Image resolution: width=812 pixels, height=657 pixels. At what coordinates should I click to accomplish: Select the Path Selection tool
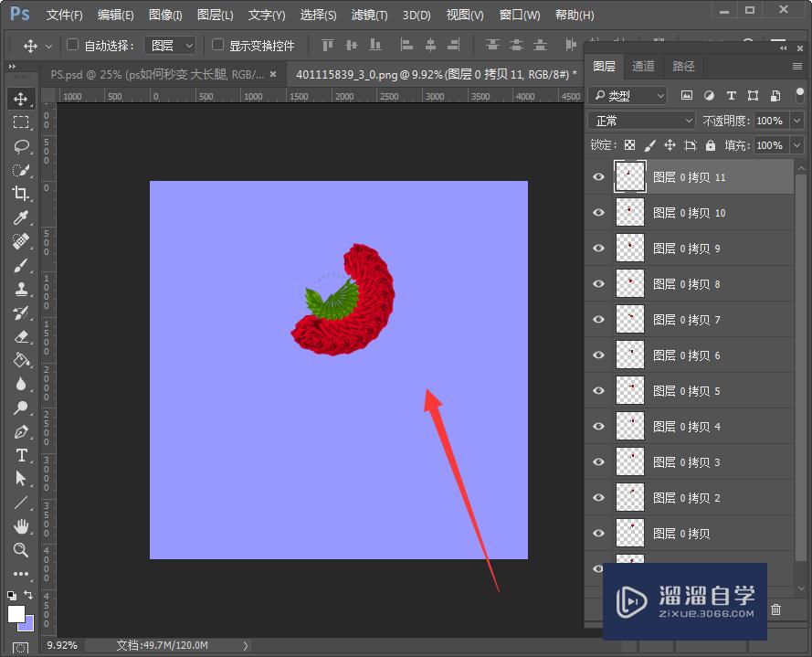tap(21, 479)
